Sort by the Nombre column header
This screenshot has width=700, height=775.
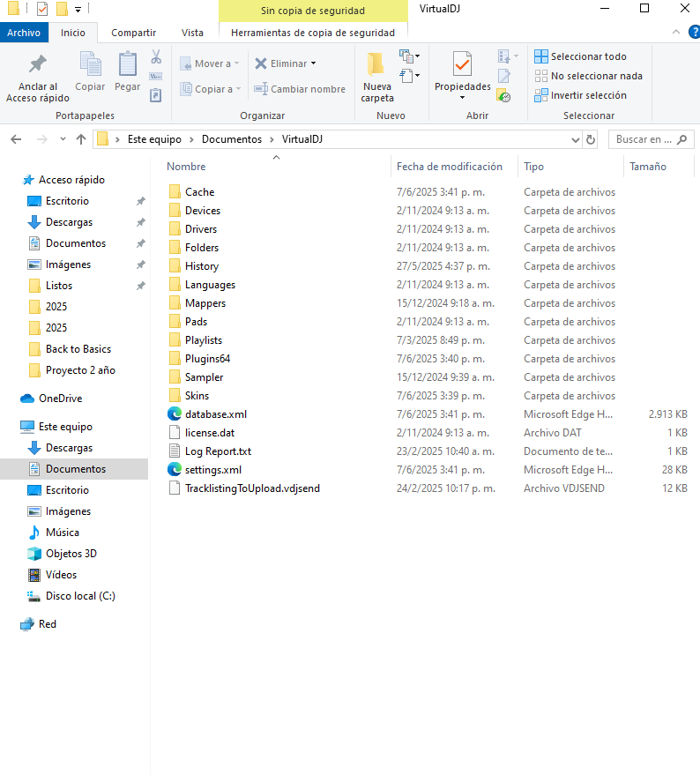point(186,167)
